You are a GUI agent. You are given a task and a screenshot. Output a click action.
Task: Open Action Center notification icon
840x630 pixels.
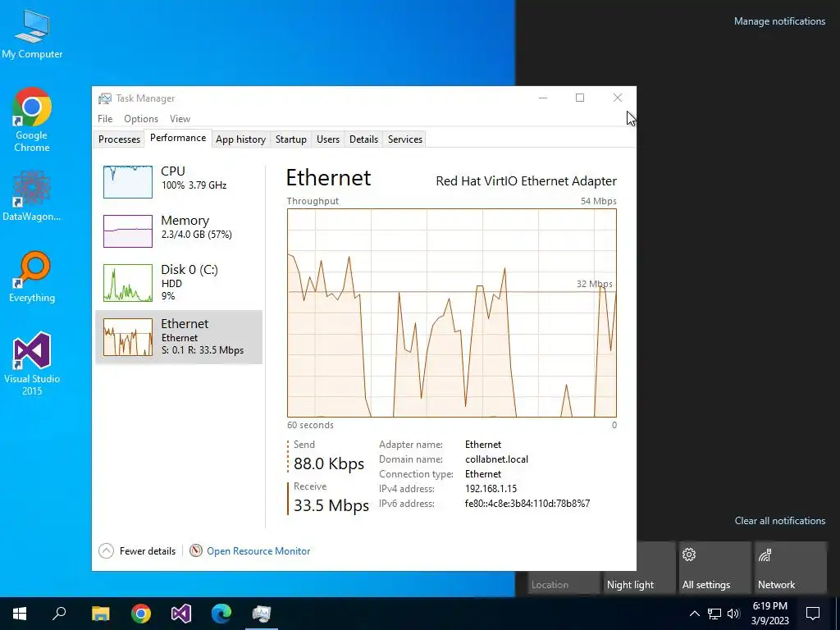click(813, 614)
